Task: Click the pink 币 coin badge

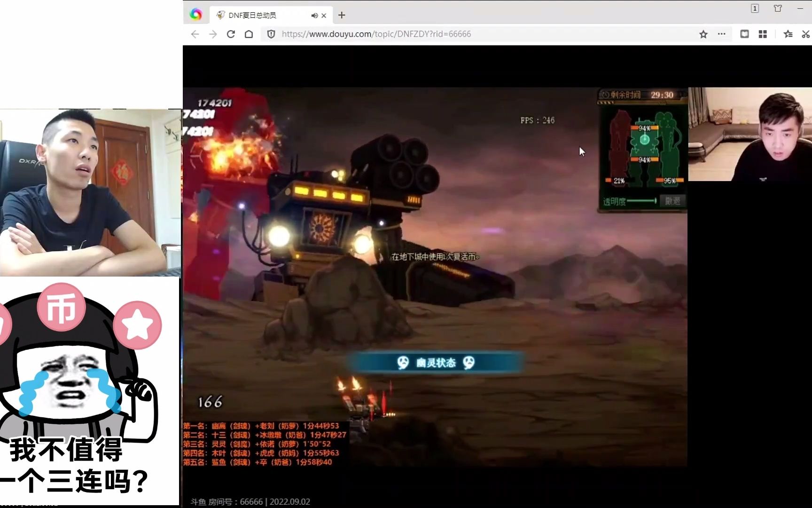Action: click(62, 308)
